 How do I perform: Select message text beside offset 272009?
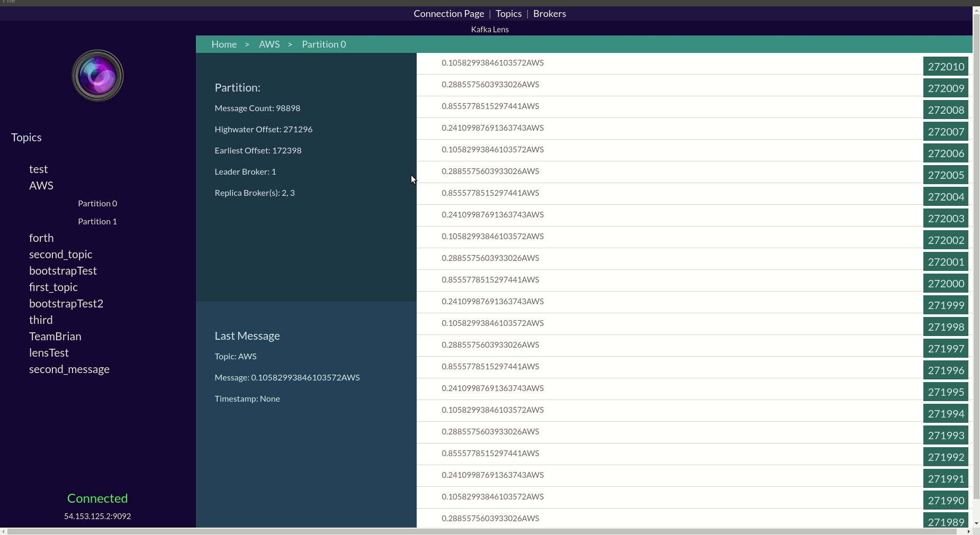click(x=490, y=85)
